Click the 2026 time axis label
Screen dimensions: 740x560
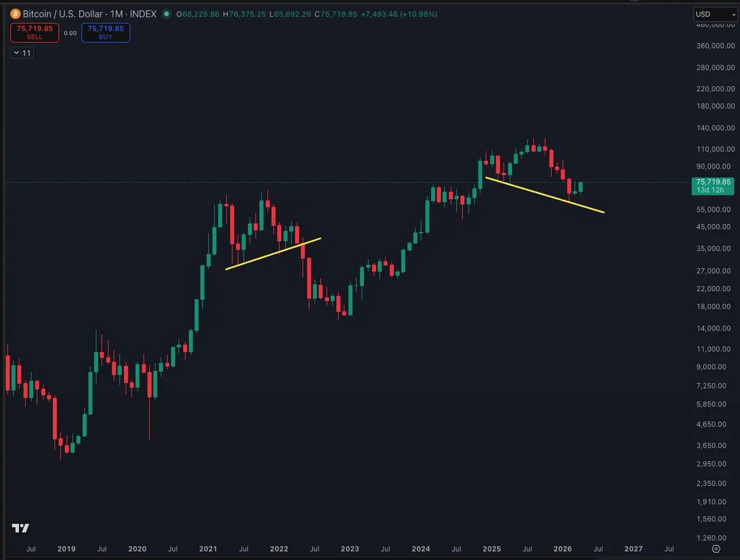click(562, 548)
